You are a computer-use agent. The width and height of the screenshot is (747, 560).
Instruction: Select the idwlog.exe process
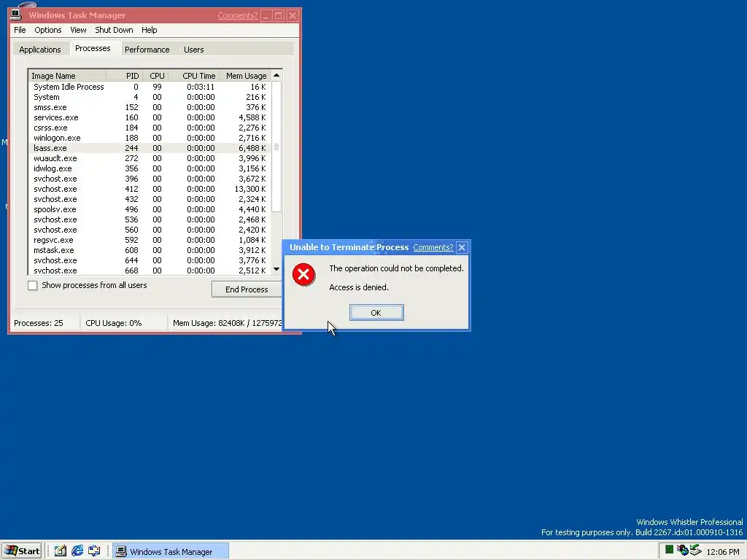pos(150,168)
